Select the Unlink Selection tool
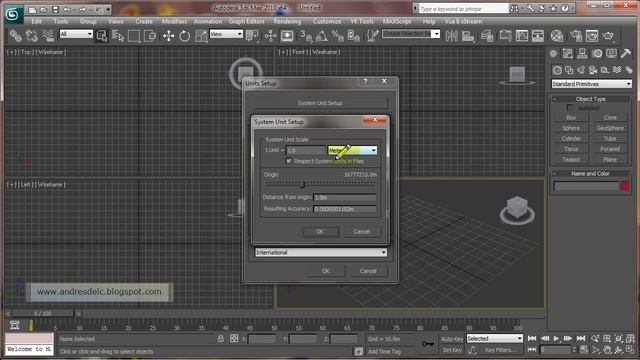This screenshot has width=640, height=360. click(x=31, y=36)
